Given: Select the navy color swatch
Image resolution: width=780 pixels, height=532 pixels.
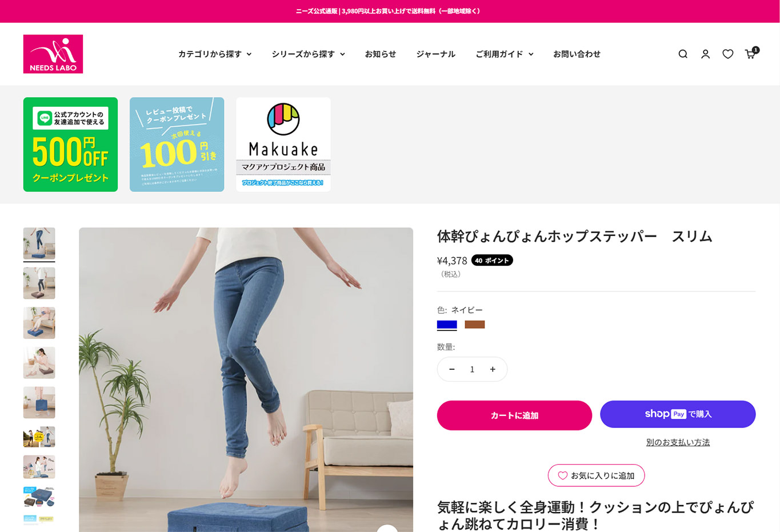Looking at the screenshot, I should (x=447, y=325).
